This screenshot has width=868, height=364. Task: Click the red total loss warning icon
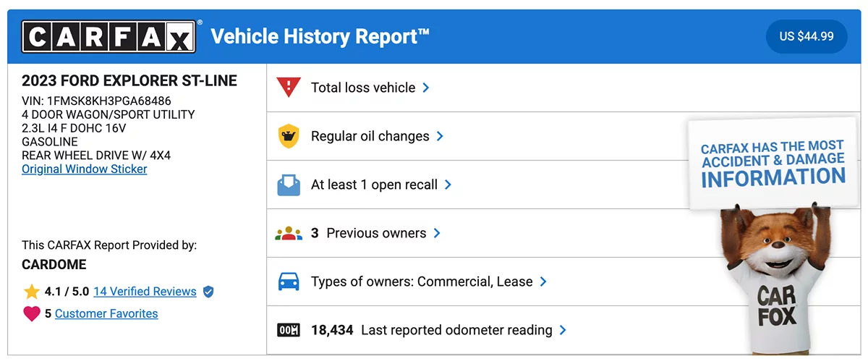pos(289,88)
